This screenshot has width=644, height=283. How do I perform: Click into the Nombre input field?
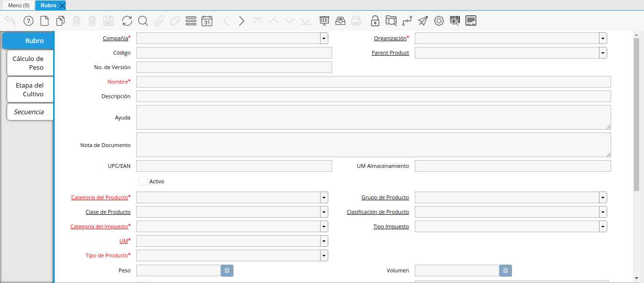(x=373, y=82)
